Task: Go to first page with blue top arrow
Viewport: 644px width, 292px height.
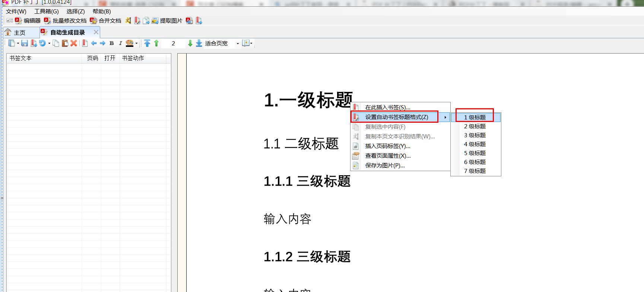Action: tap(147, 43)
